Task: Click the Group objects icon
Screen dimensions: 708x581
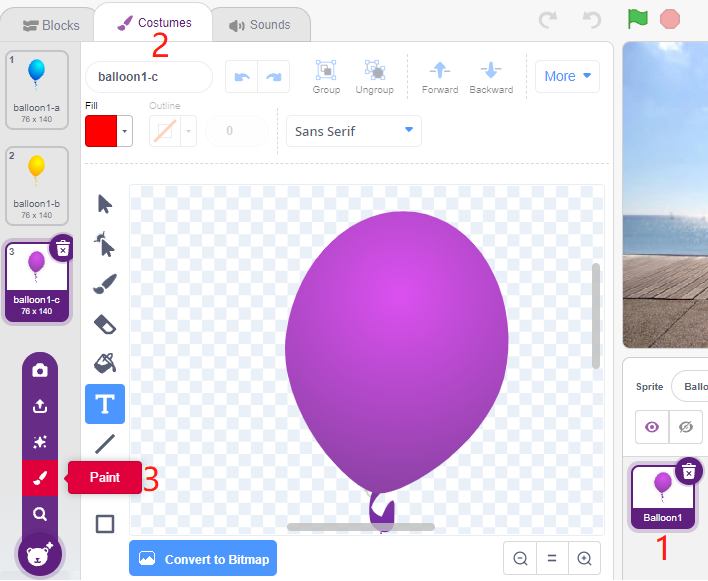Action: click(326, 77)
